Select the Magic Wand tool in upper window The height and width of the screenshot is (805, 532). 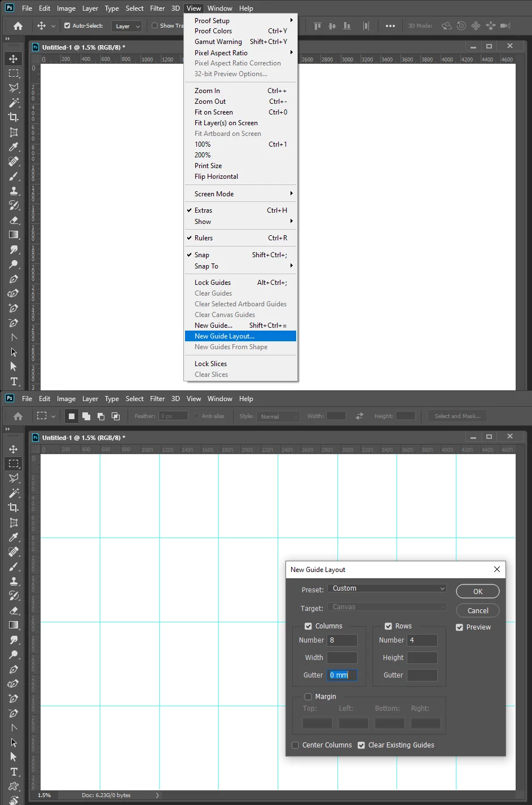tap(14, 103)
